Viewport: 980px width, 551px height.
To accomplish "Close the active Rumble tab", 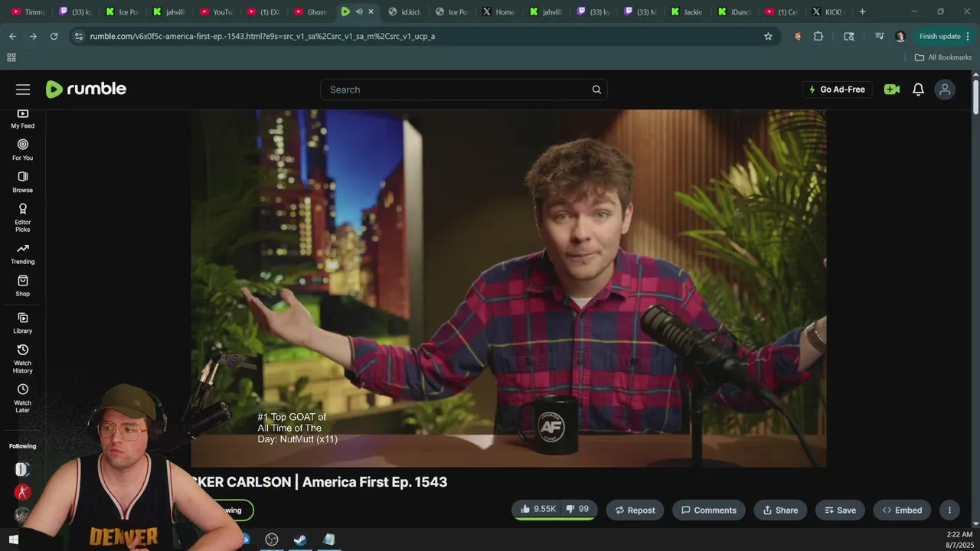I will [371, 11].
